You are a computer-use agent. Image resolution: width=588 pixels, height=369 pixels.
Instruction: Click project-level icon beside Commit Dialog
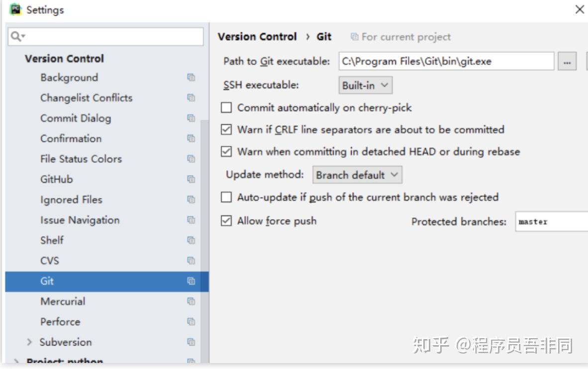[x=191, y=118]
